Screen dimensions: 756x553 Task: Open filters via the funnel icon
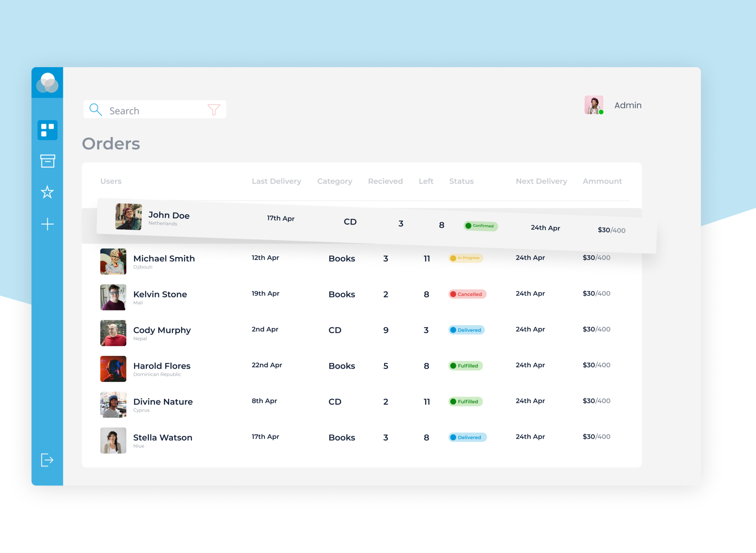point(214,109)
